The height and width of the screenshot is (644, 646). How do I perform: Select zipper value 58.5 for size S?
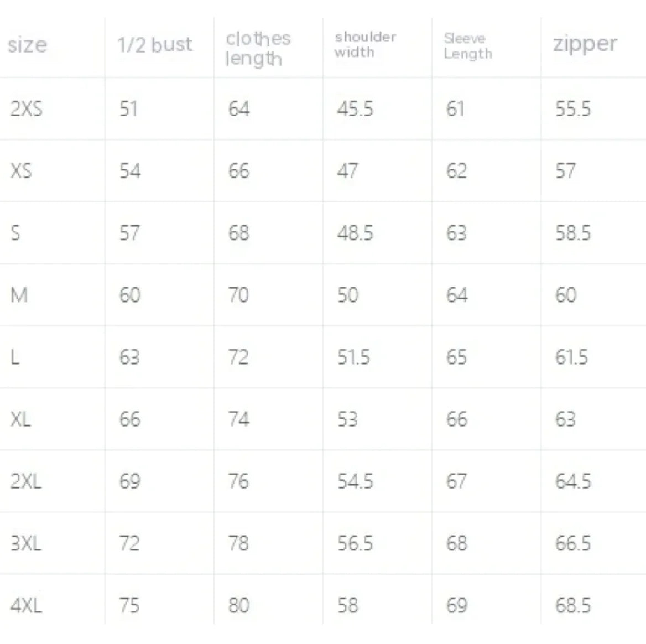pos(573,233)
